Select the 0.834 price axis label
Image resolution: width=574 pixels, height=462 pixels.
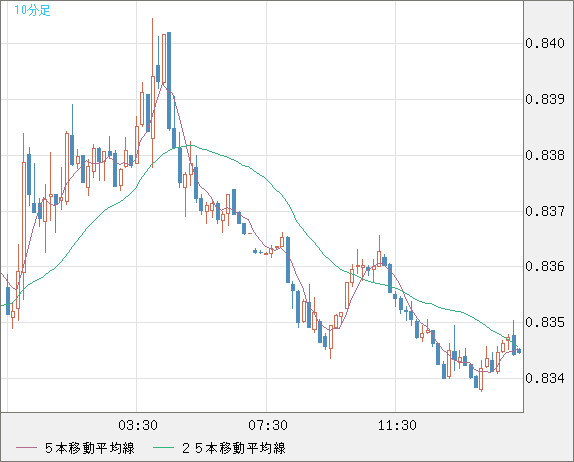545,378
